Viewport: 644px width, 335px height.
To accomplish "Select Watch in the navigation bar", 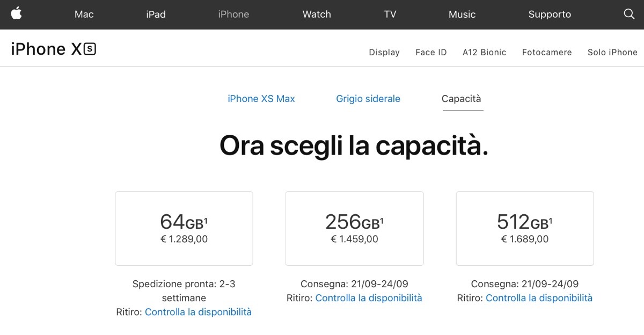I will [317, 14].
